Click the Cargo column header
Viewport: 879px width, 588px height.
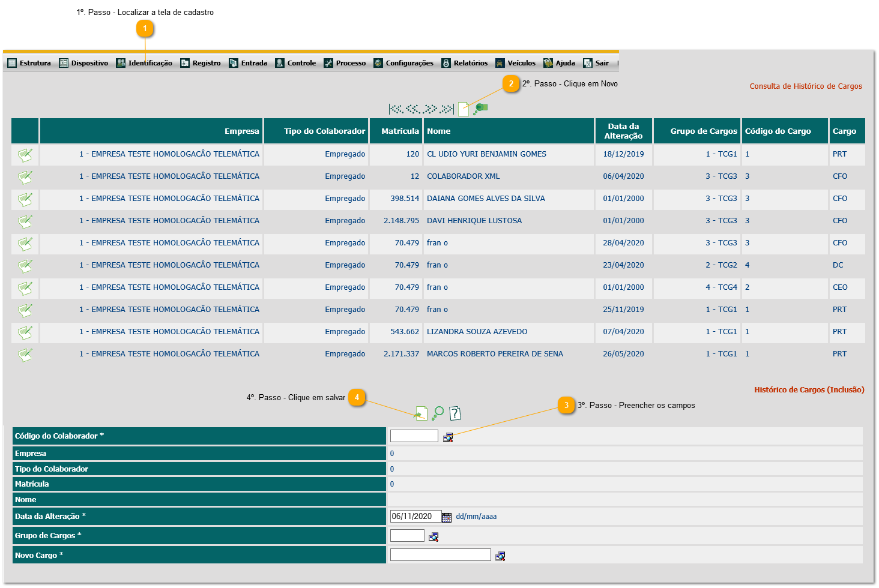(847, 131)
